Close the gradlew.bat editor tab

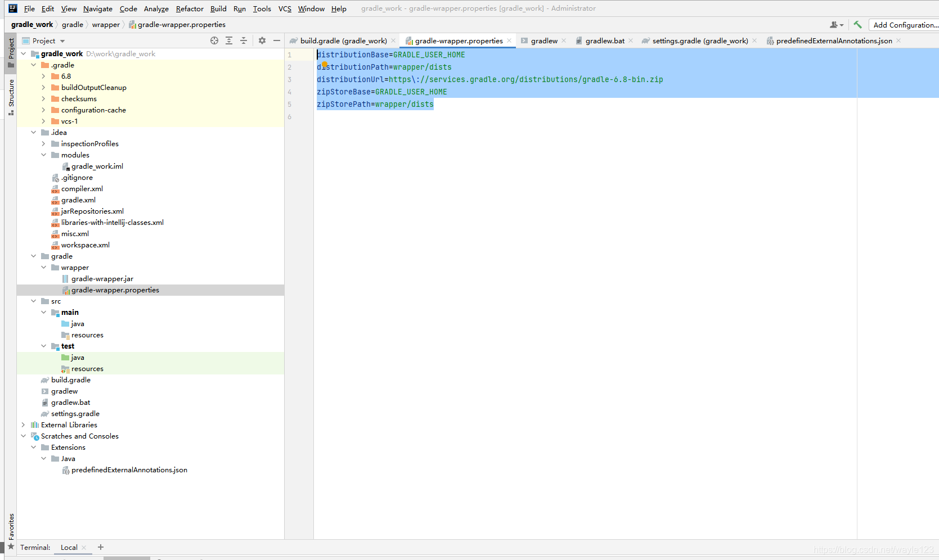[x=631, y=40]
